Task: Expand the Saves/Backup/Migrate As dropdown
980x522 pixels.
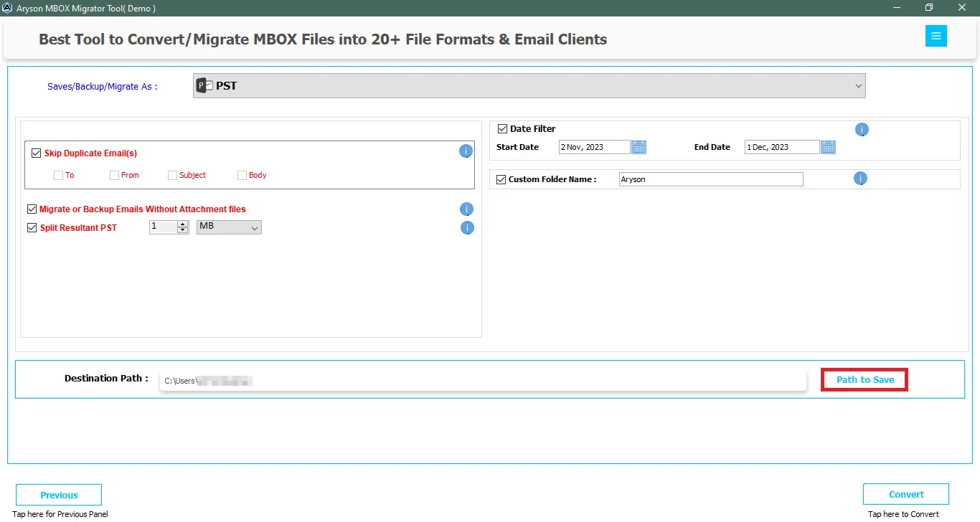Action: pos(529,85)
